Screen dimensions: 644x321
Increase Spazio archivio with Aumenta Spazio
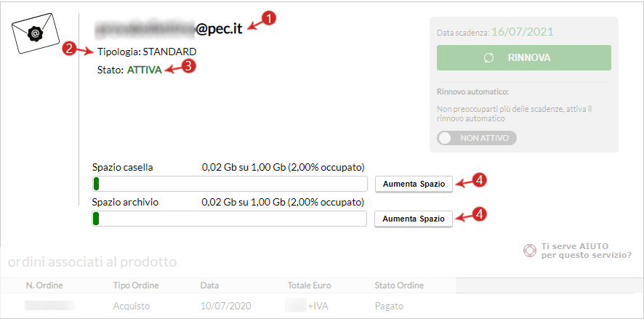pyautogui.click(x=414, y=219)
